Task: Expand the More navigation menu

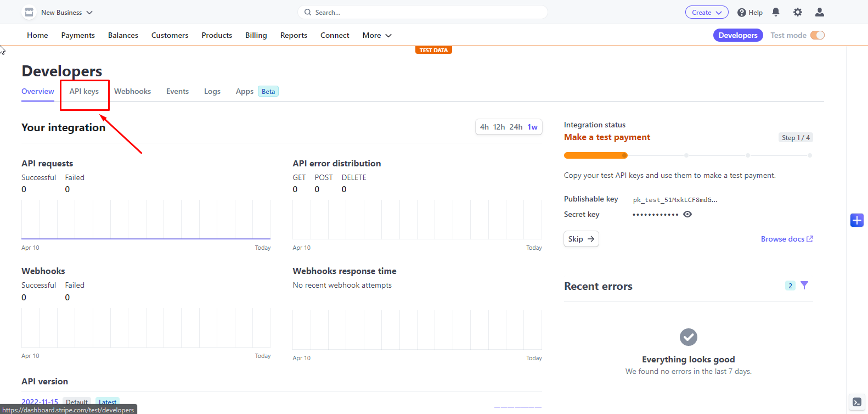Action: pos(377,35)
